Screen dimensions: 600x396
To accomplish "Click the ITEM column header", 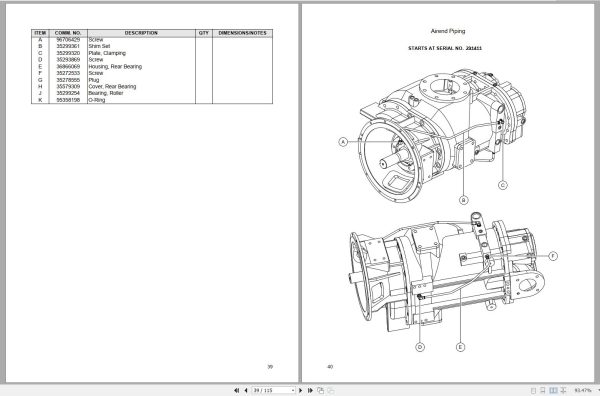I will tap(40, 33).
